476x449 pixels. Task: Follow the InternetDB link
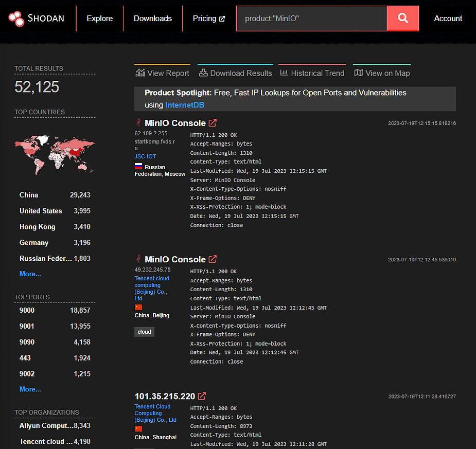click(x=185, y=105)
